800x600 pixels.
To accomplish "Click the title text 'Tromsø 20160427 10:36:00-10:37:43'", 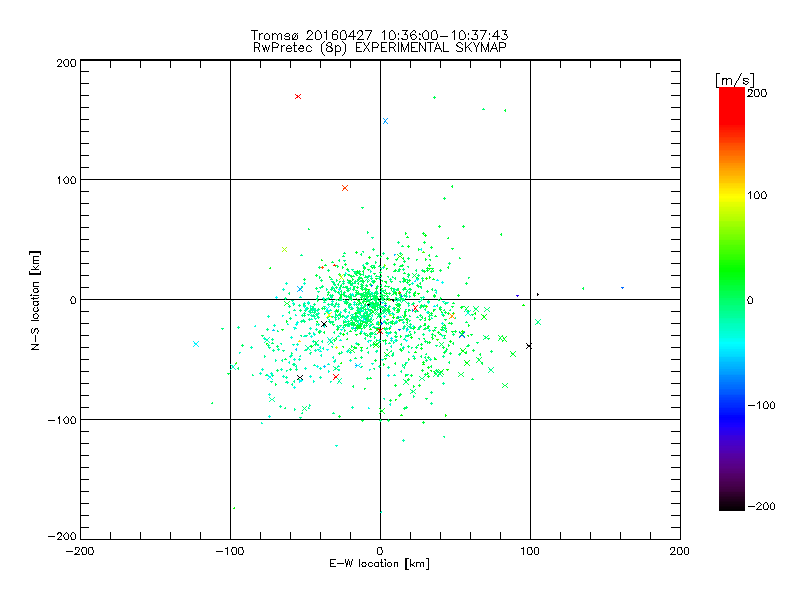I will click(379, 35).
